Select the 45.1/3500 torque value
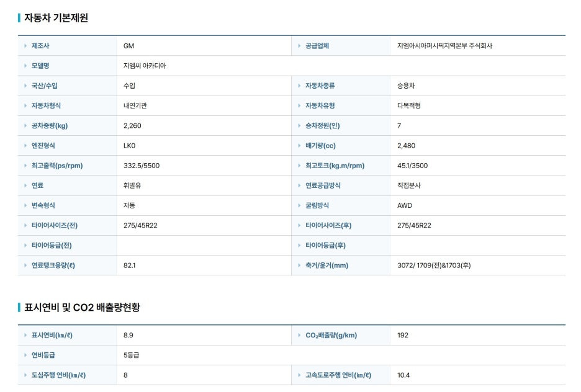Image resolution: width=581 pixels, height=392 pixels. click(412, 166)
